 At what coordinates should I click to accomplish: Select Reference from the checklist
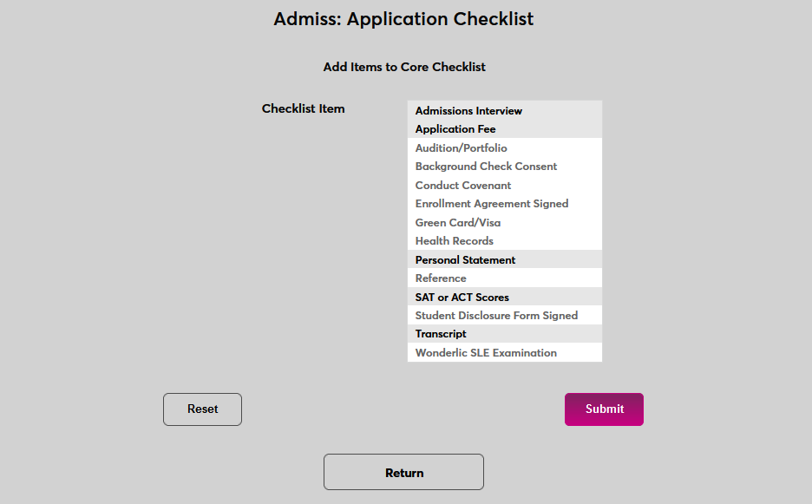pos(440,278)
